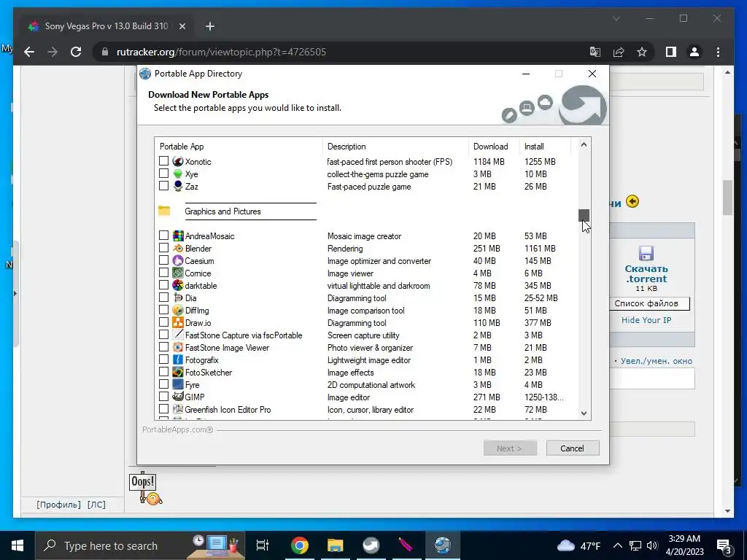Bookmark this page with the star icon
747x560 pixels.
pyautogui.click(x=642, y=52)
